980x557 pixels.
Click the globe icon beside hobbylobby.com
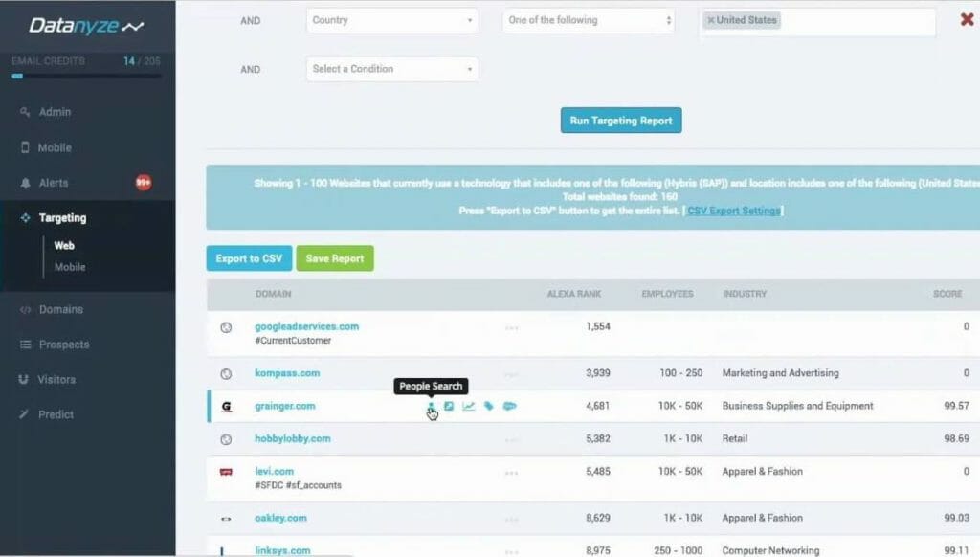[226, 439]
